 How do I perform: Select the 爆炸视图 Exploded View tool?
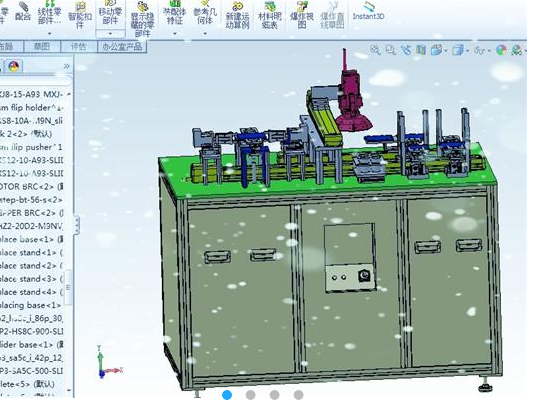tap(301, 15)
